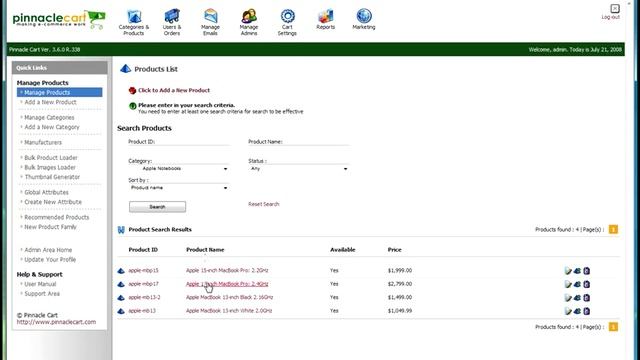The width and height of the screenshot is (640, 360).
Task: Open Create New Attribute sidebar link
Action: 53,202
